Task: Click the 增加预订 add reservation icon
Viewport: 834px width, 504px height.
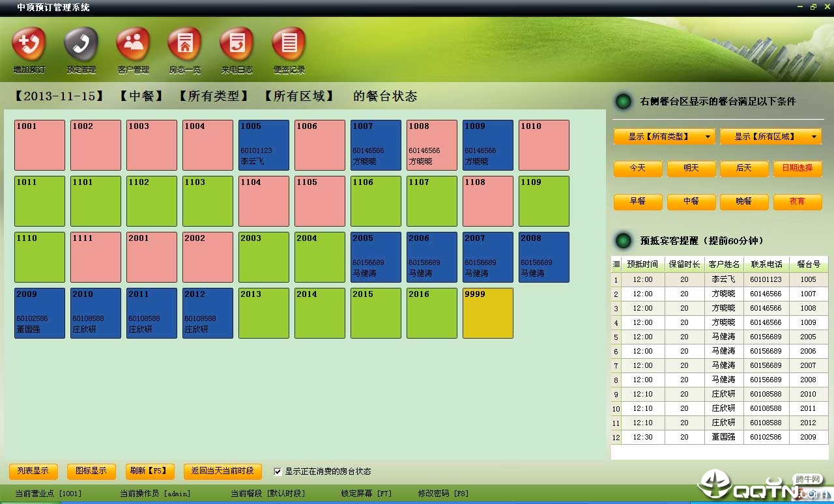Action: (29, 45)
